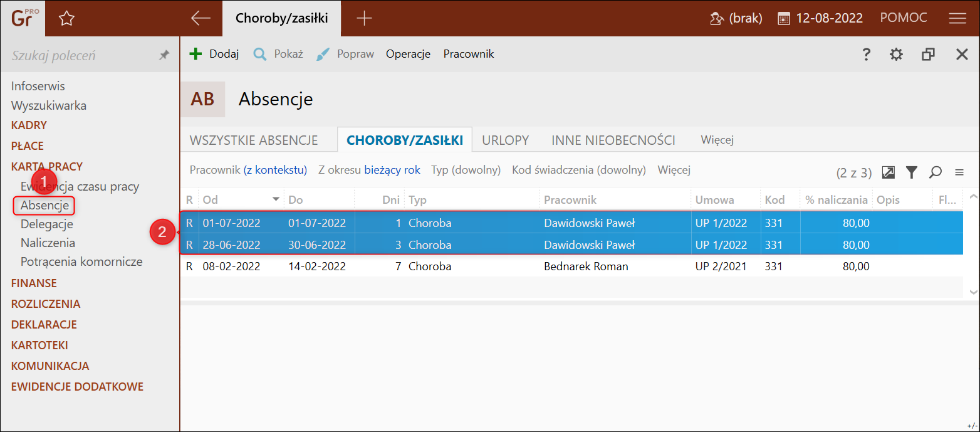Open the Operacje menu
The height and width of the screenshot is (432, 980).
[408, 54]
